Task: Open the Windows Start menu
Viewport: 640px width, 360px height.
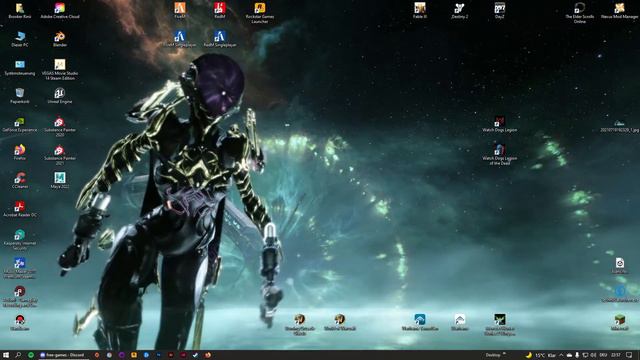Action: pos(6,355)
